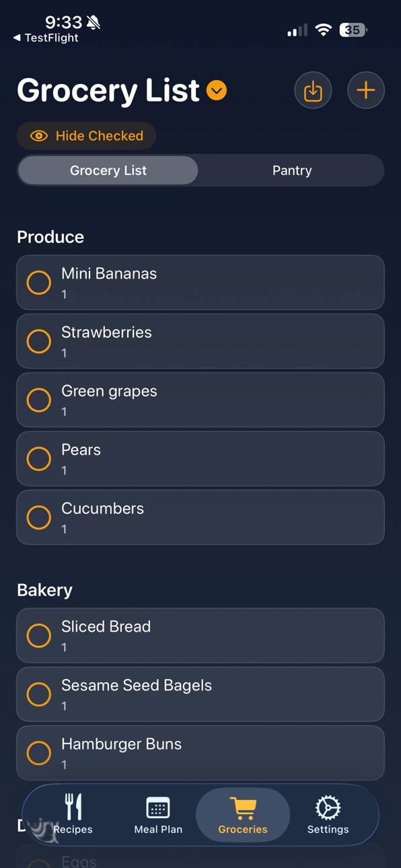401x868 pixels.
Task: Tap the battery indicator in status bar
Action: coord(353,30)
